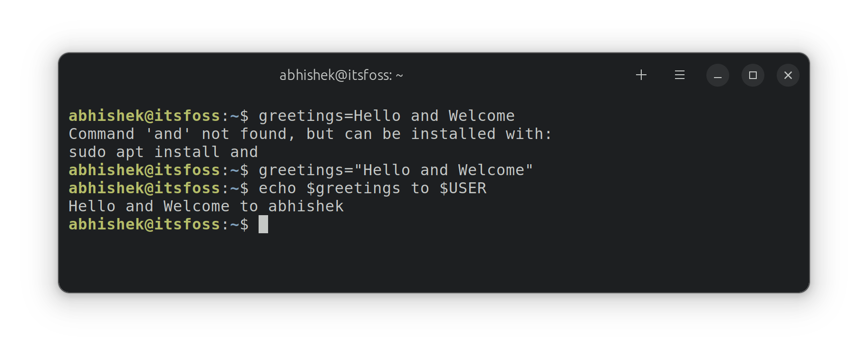Click the maximize window icon
Image resolution: width=868 pixels, height=357 pixels.
[752, 75]
